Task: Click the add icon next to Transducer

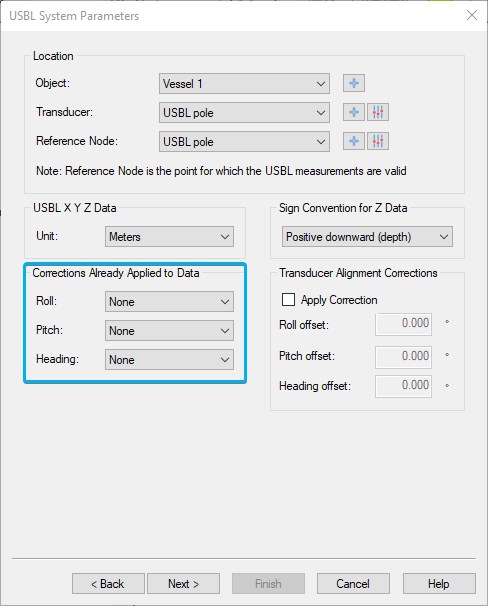Action: pos(354,112)
